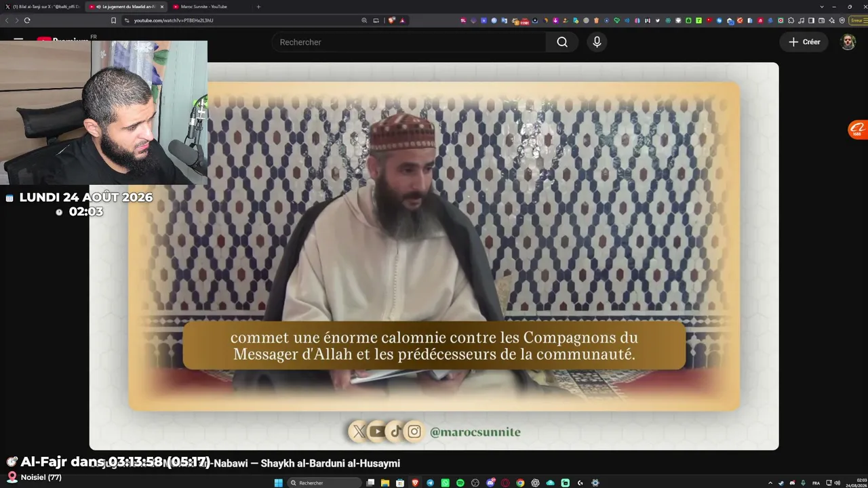Open ChatGPT from the taskbar

535,483
